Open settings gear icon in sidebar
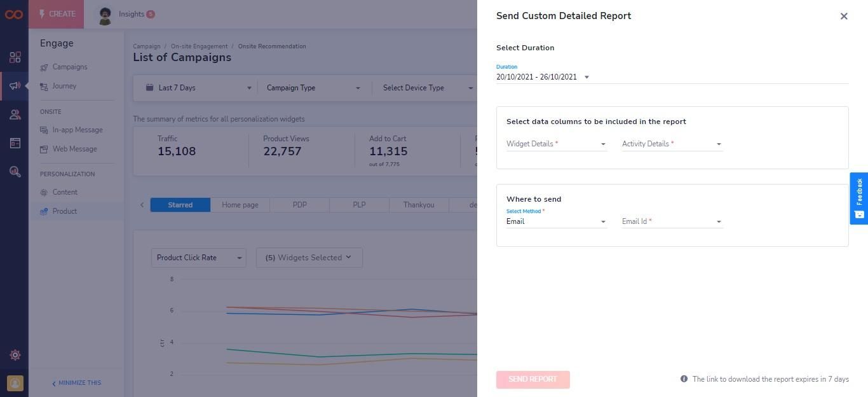Screen dimensions: 868x397 [x=15, y=355]
